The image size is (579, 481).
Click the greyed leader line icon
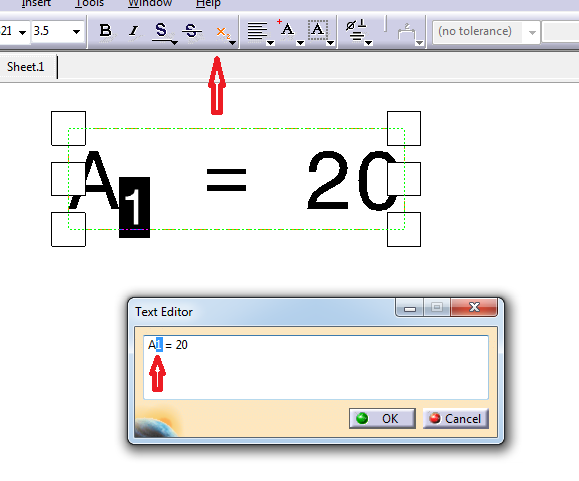[x=406, y=32]
